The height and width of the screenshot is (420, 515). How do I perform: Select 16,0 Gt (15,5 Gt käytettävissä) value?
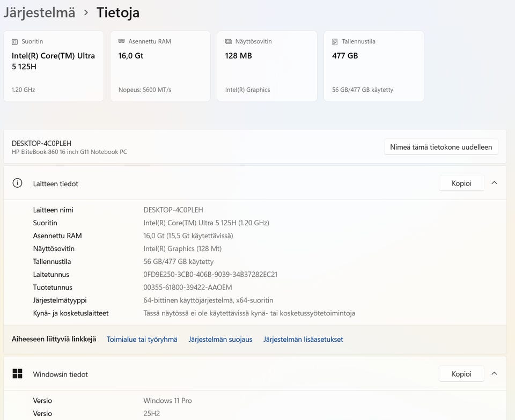click(188, 235)
